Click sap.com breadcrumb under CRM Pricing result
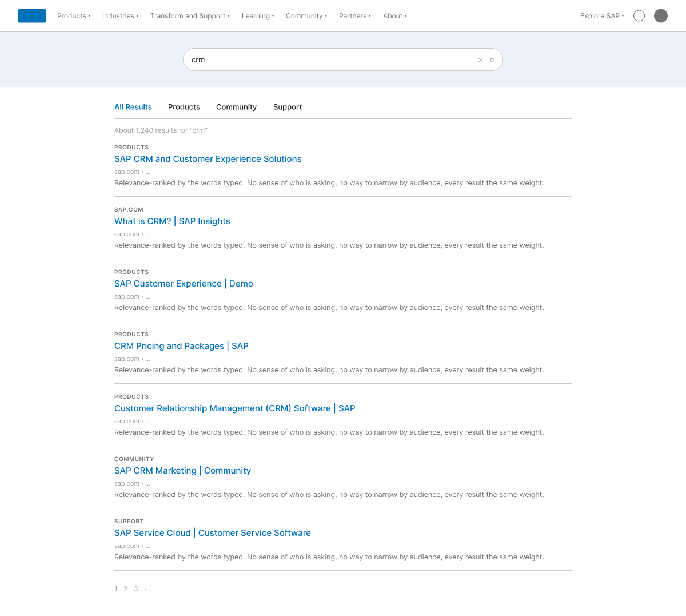686x616 pixels. click(x=133, y=359)
